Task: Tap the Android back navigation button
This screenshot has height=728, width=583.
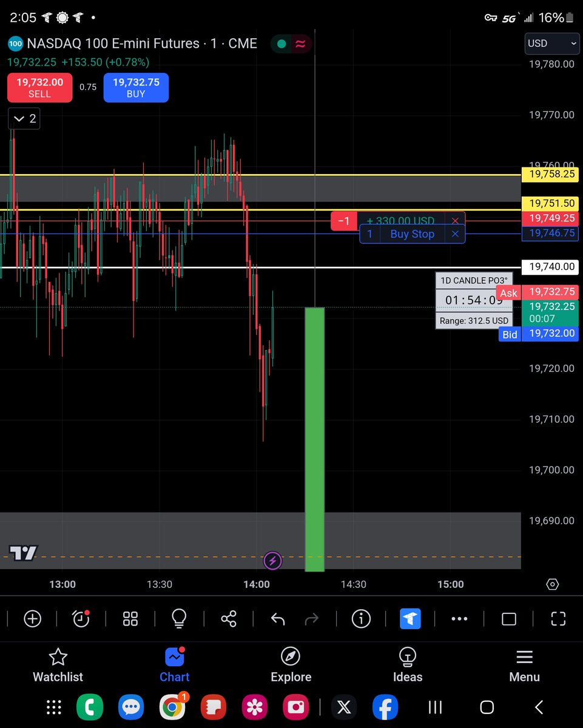Action: click(539, 707)
